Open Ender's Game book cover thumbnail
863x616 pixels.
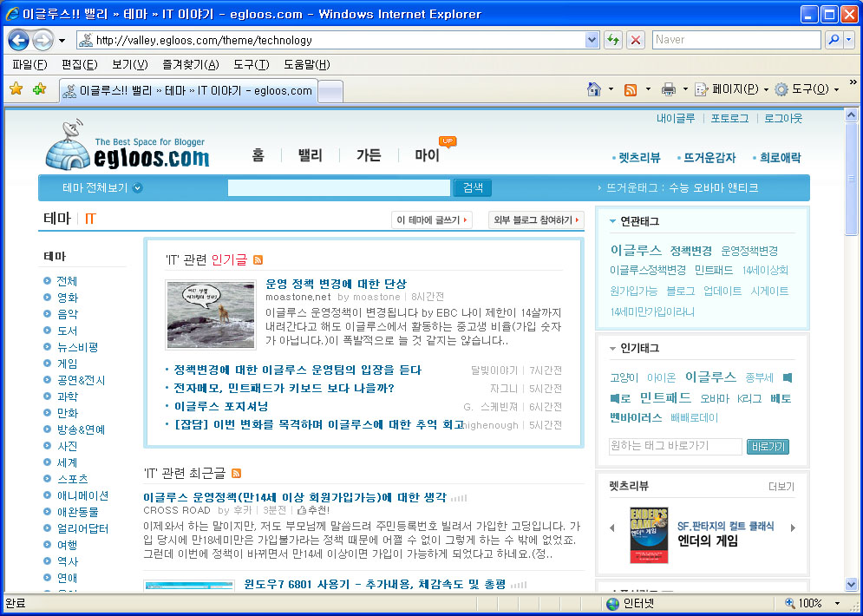pos(649,535)
